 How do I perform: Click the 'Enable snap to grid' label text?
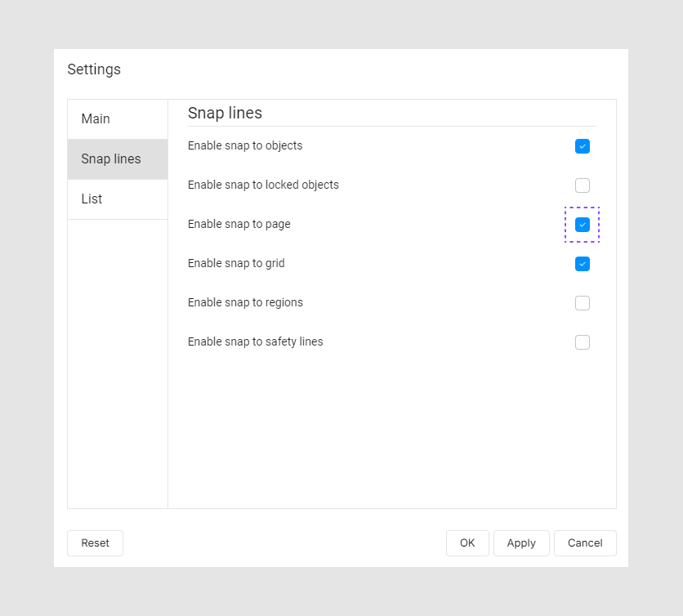pyautogui.click(x=236, y=264)
